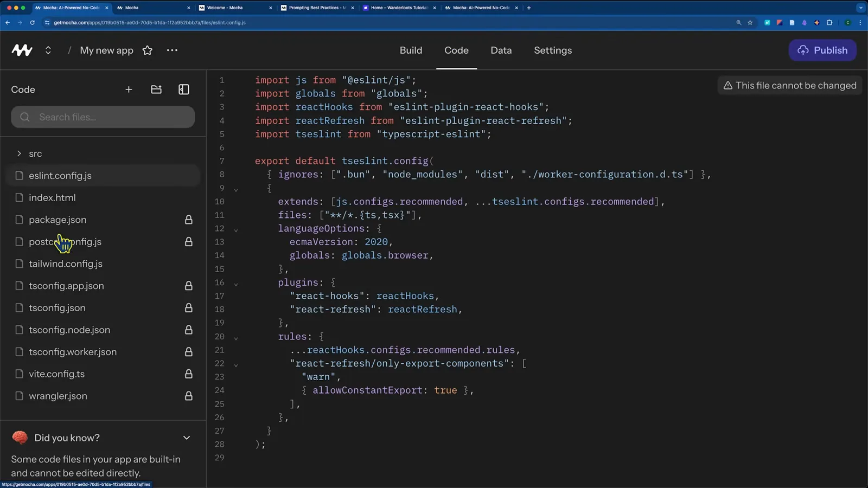868x488 pixels.
Task: Reload the page in browser
Action: click(x=33, y=22)
